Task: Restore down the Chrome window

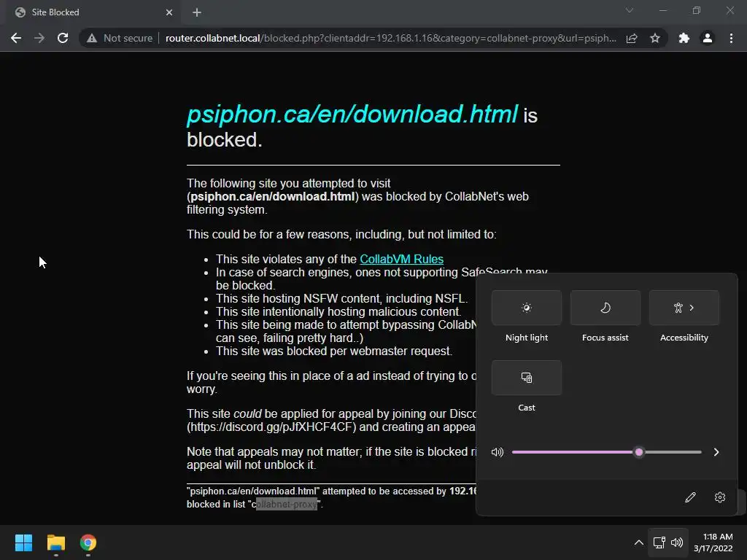Action: tap(697, 10)
